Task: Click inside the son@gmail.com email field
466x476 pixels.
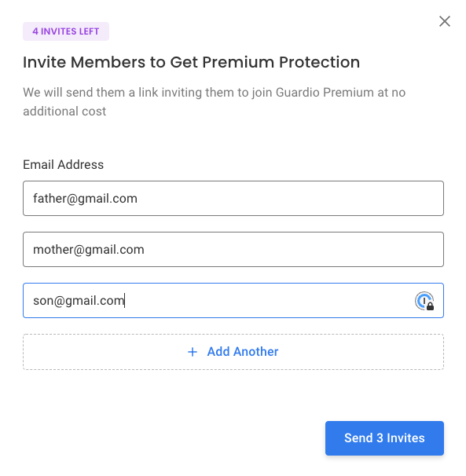Action: point(233,301)
